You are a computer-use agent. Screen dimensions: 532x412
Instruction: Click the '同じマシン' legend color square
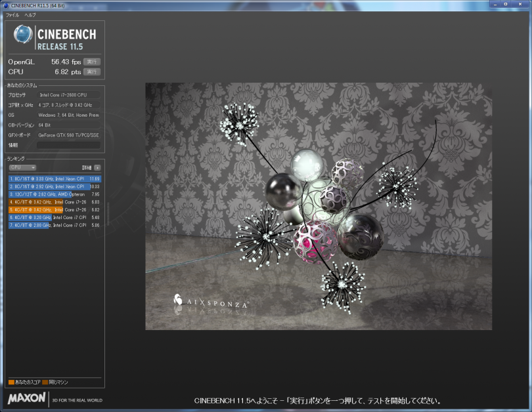(45, 382)
